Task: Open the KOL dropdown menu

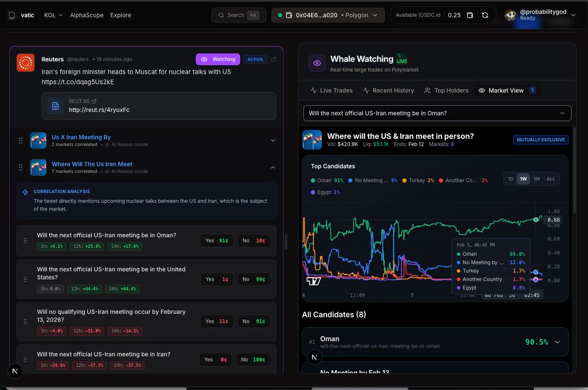Action: click(53, 15)
